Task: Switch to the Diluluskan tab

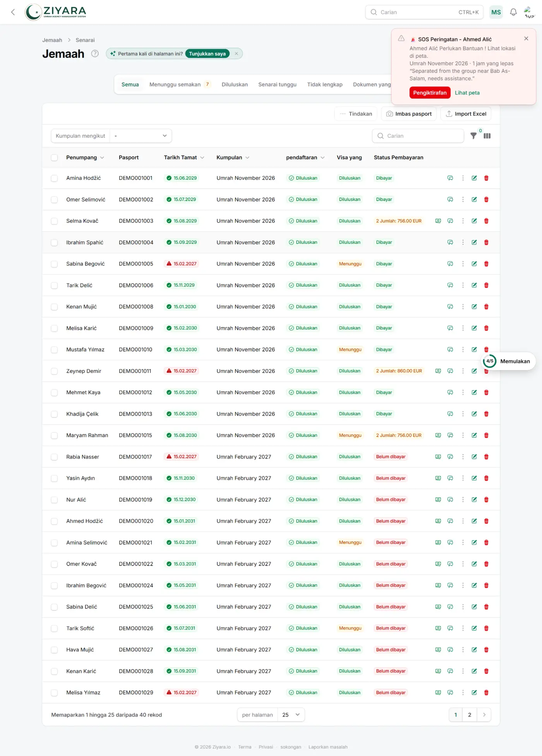Action: (235, 84)
